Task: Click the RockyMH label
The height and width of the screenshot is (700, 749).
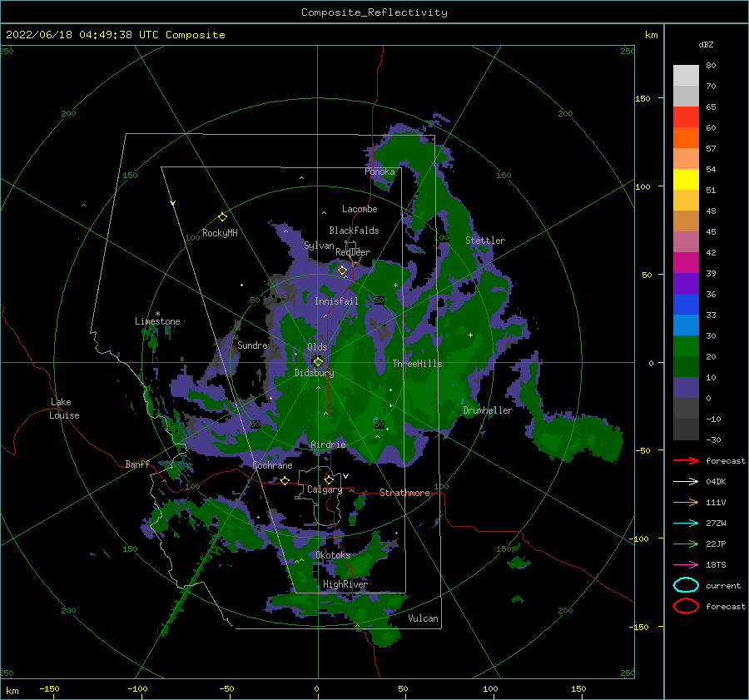Action: click(x=220, y=233)
